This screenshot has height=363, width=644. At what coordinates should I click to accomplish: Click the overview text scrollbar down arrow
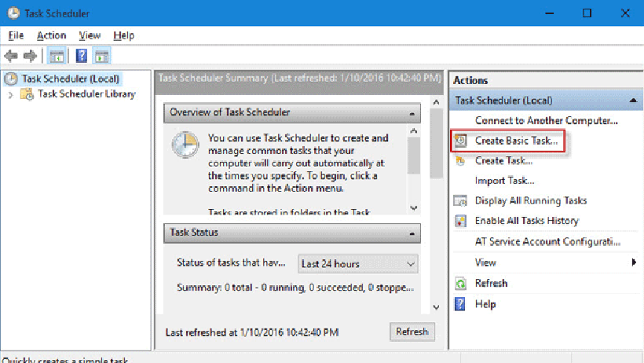[414, 208]
